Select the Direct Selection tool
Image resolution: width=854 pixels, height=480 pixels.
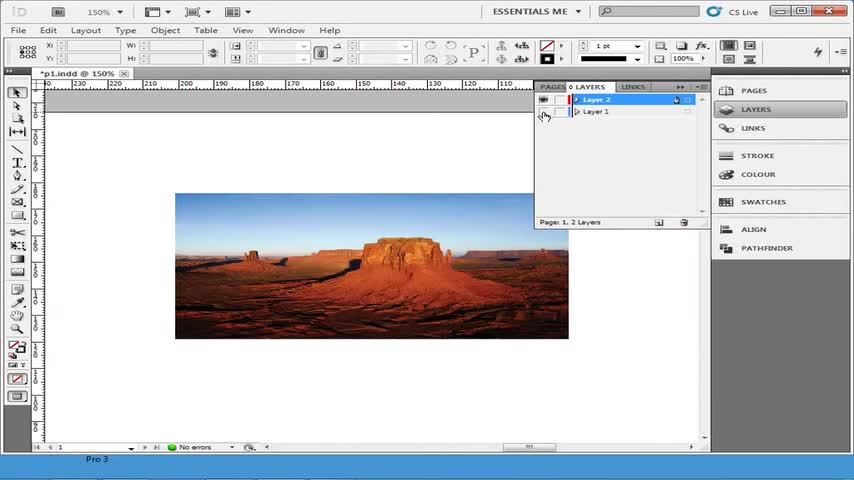click(17, 105)
